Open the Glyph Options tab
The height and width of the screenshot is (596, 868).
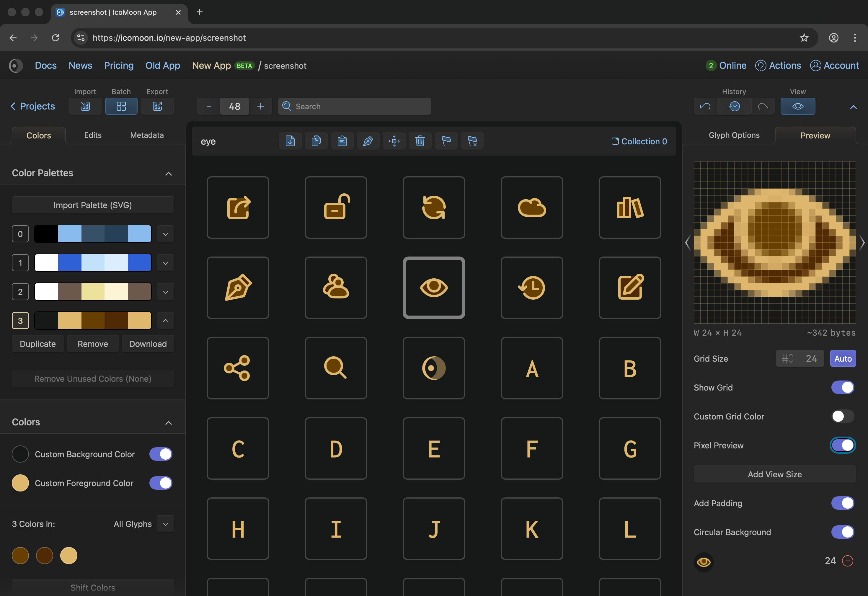(x=734, y=135)
